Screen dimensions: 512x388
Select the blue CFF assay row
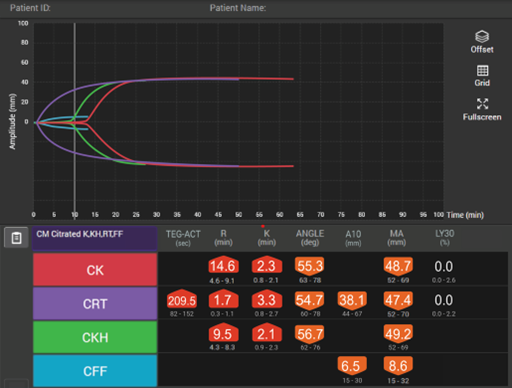(95, 371)
